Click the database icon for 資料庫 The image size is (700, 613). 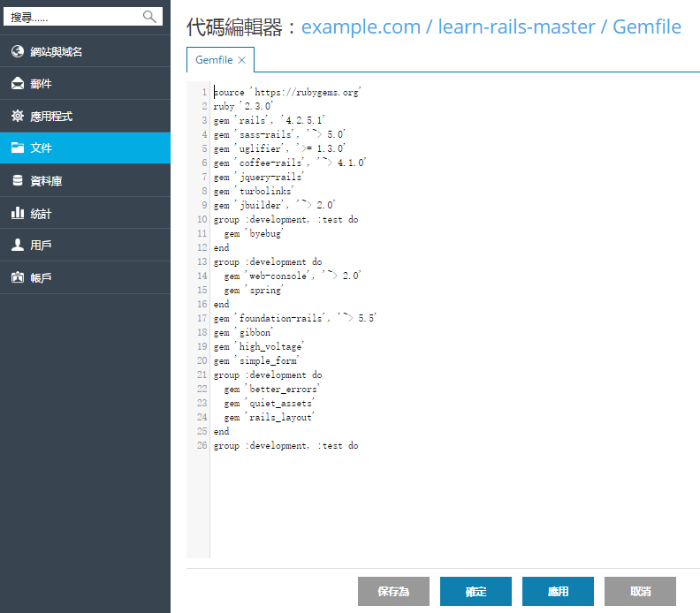18,181
